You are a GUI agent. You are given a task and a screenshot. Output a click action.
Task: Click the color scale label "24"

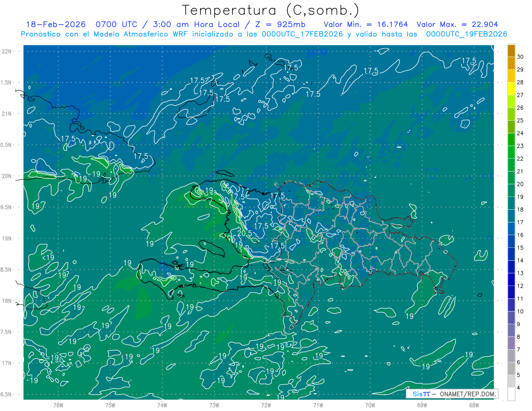click(520, 133)
